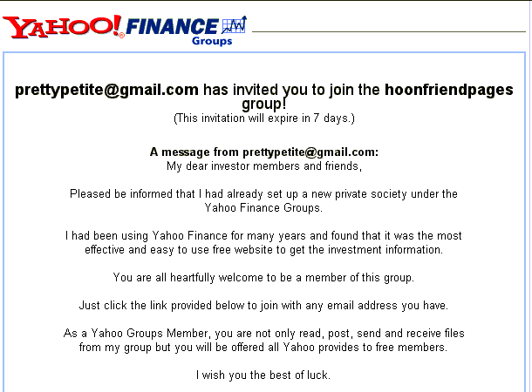Image resolution: width=532 pixels, height=392 pixels.
Task: Click the stock chart icon beside FINANCE
Action: coord(234,25)
